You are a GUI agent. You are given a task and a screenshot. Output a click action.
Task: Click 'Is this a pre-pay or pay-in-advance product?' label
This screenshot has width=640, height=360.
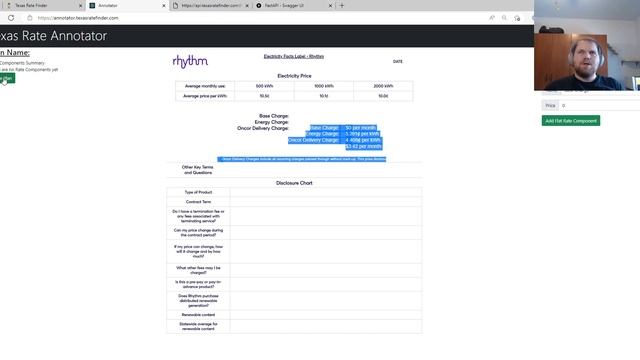[x=198, y=284]
